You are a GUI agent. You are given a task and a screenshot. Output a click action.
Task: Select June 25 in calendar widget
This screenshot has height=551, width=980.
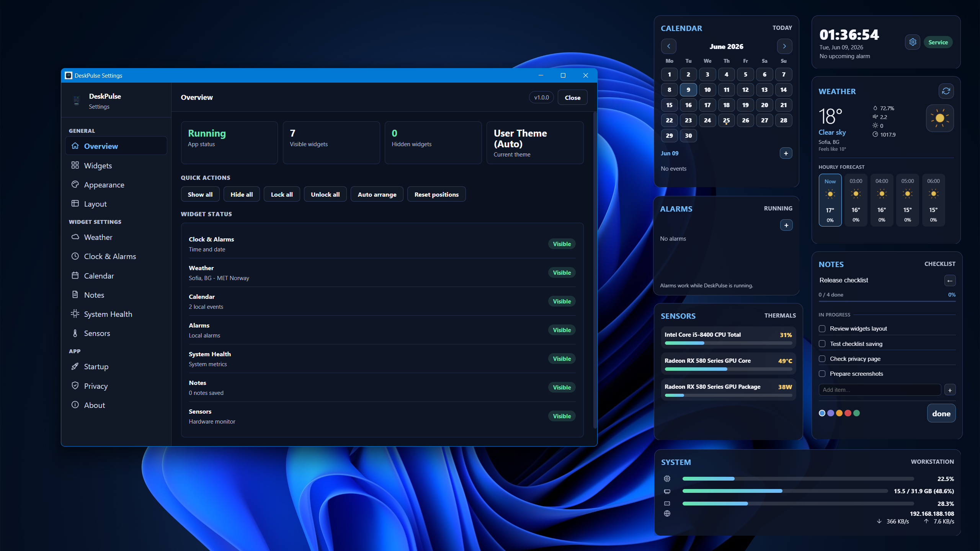pos(726,120)
